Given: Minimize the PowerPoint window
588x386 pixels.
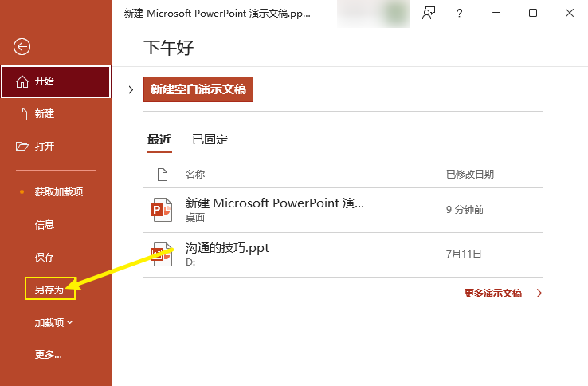Looking at the screenshot, I should (x=496, y=13).
